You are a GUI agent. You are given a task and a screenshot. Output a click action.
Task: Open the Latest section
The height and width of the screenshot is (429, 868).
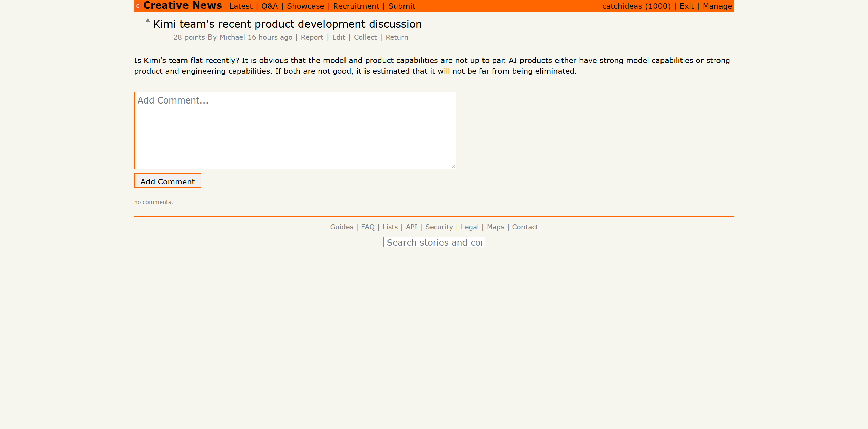[x=241, y=6]
